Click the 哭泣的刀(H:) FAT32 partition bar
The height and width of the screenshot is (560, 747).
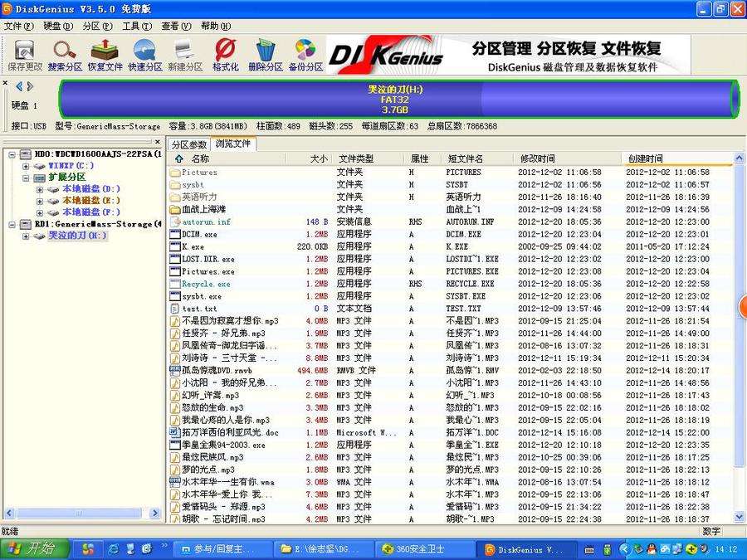coord(399,100)
